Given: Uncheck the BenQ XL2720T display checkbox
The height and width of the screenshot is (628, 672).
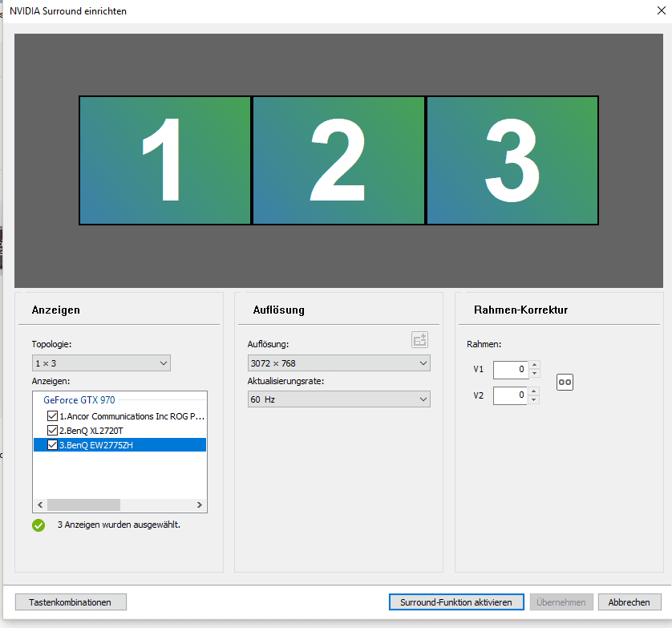Looking at the screenshot, I should pyautogui.click(x=52, y=431).
